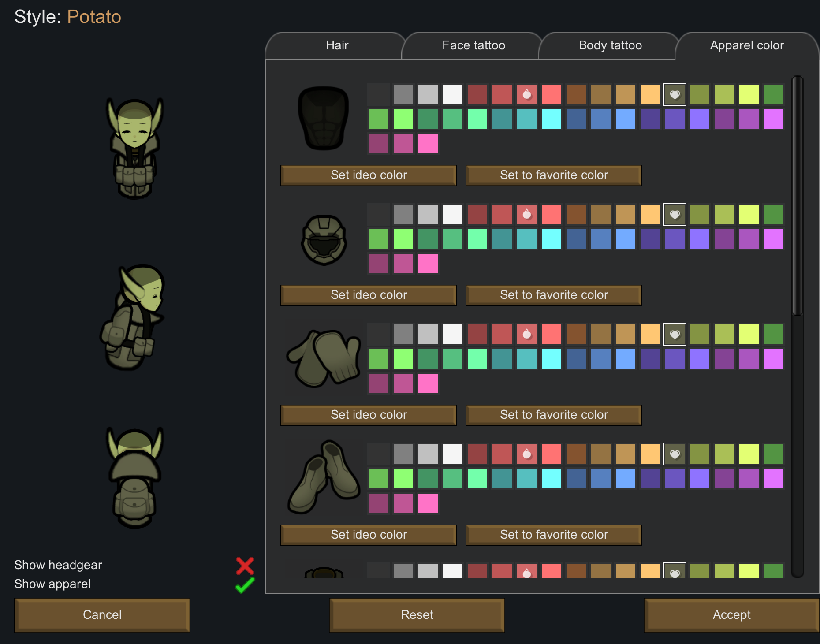Select favorite heart swatch in helmet row
Image resolution: width=820 pixels, height=644 pixels.
point(675,214)
